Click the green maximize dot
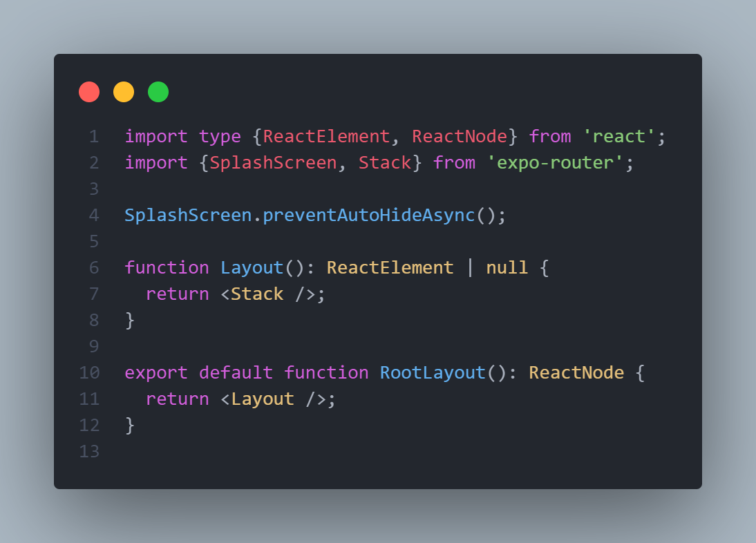This screenshot has height=543, width=756. pyautogui.click(x=158, y=92)
